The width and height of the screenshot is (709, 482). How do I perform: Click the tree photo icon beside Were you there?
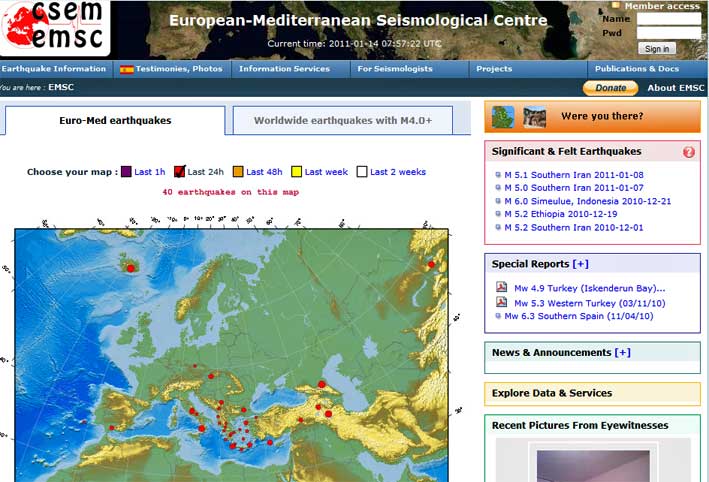coord(507,116)
